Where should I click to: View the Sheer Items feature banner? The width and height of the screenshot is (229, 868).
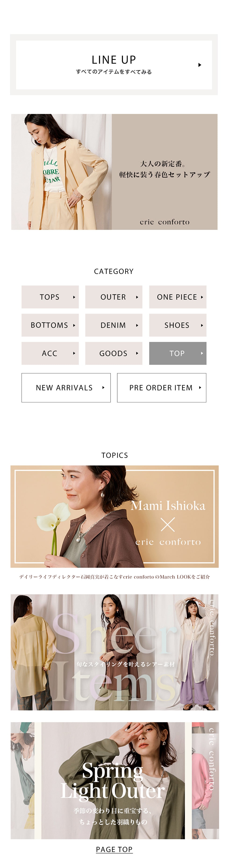click(x=114, y=653)
